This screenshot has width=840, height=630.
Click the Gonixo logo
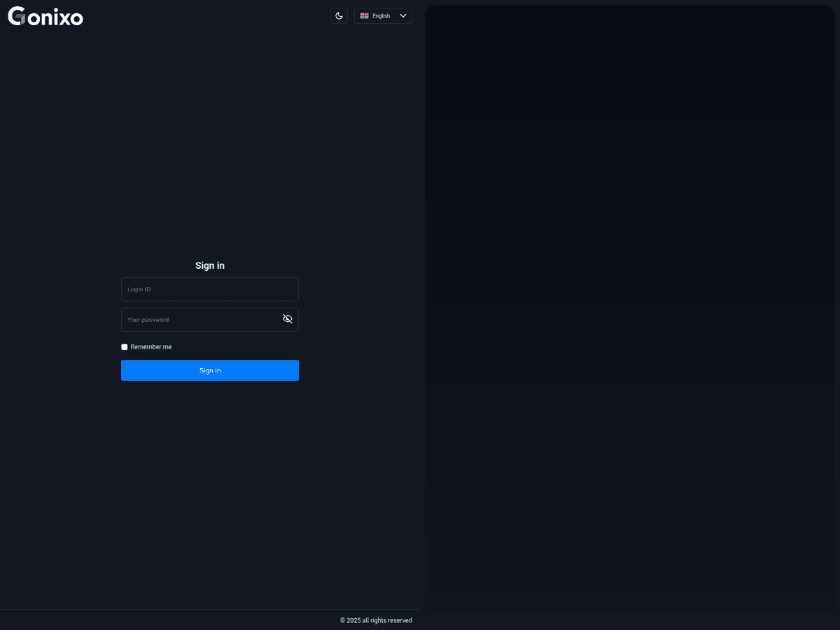tap(45, 16)
